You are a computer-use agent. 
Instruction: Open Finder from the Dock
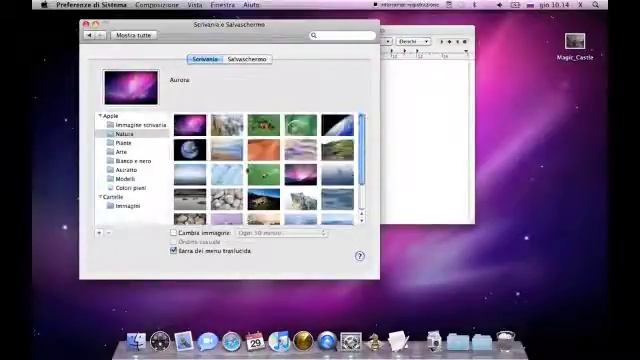pyautogui.click(x=136, y=341)
